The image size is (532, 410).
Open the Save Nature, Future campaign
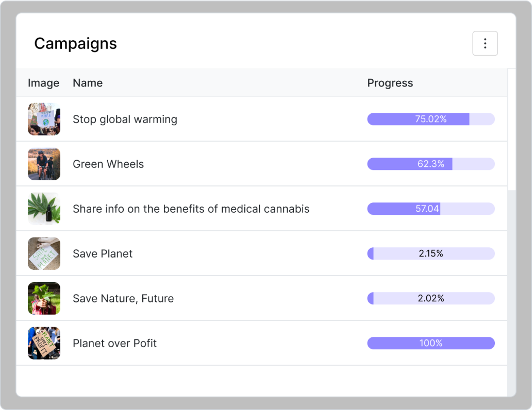click(123, 298)
